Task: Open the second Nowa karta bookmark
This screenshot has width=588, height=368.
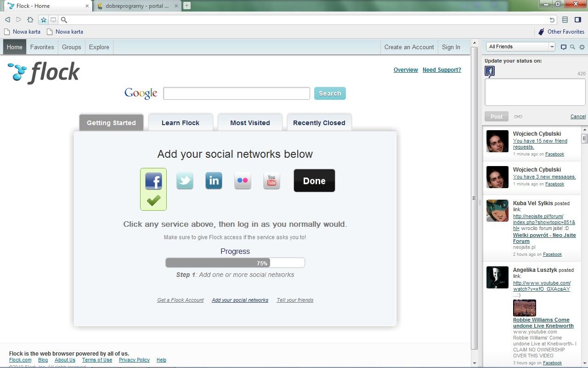Action: (65, 32)
